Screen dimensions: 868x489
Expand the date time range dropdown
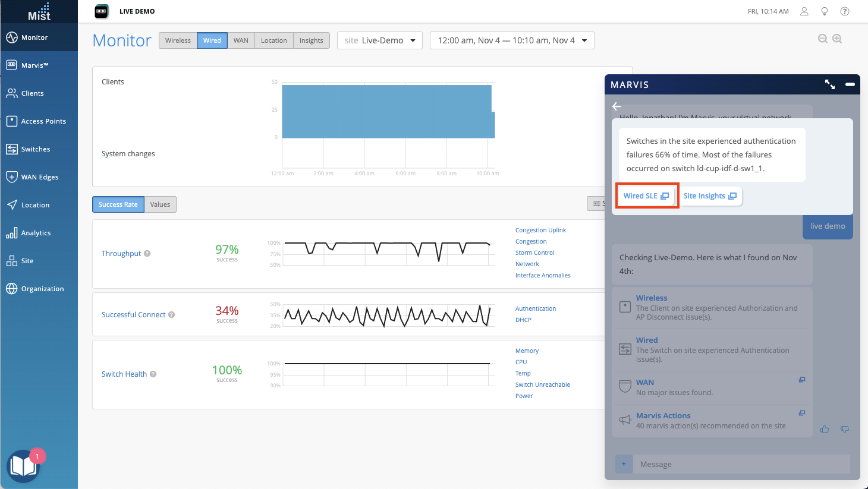[x=511, y=40]
